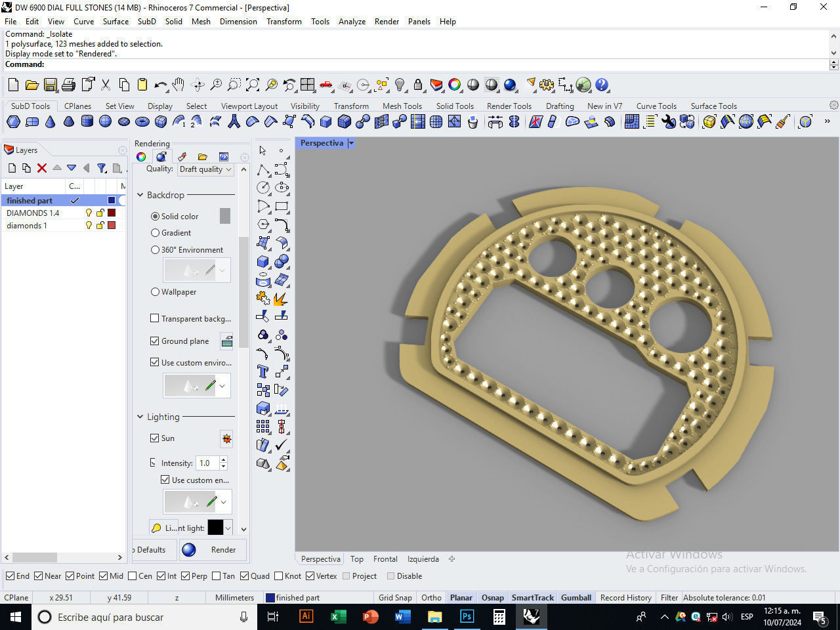
Task: Click Record History in the status bar
Action: (x=625, y=598)
